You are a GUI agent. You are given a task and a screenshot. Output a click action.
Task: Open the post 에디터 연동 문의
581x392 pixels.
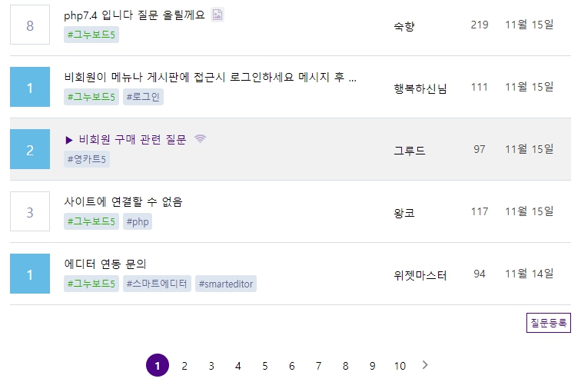click(x=105, y=264)
